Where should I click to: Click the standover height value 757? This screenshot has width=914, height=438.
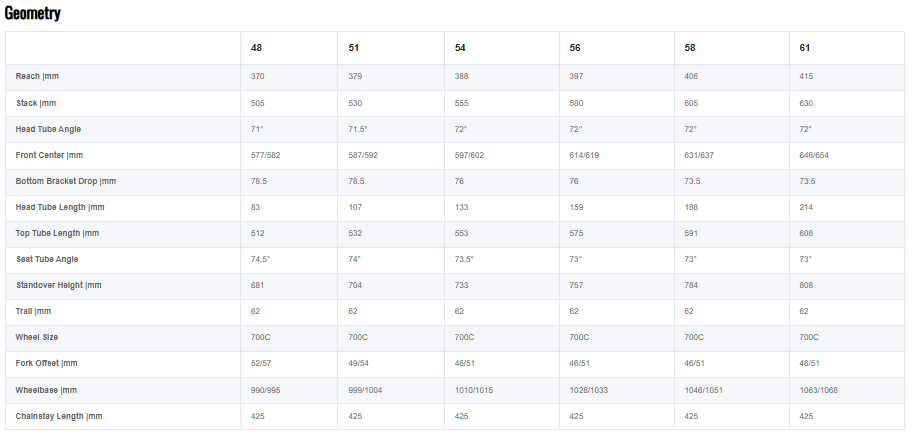pyautogui.click(x=578, y=285)
